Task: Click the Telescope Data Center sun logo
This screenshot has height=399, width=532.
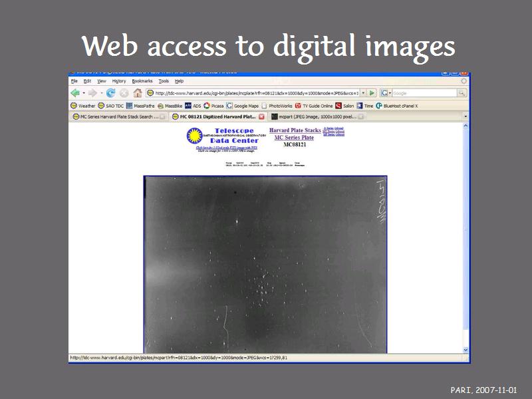Action: pos(194,136)
